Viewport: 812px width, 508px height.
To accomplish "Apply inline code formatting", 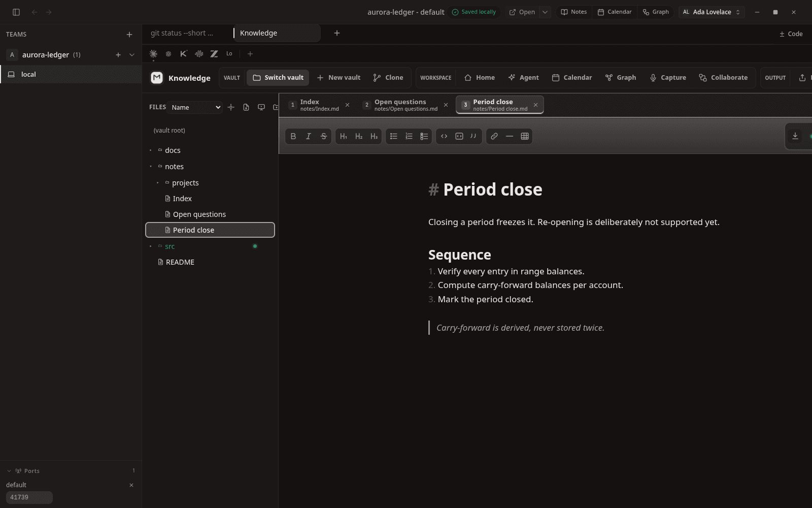I will 444,136.
